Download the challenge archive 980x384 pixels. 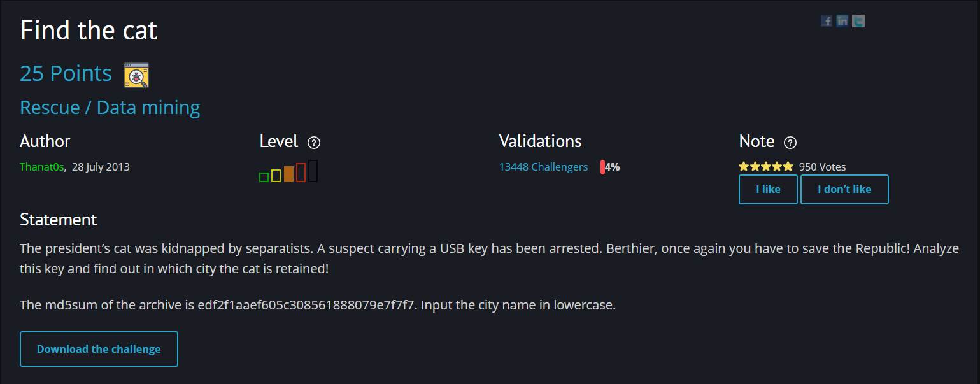99,349
